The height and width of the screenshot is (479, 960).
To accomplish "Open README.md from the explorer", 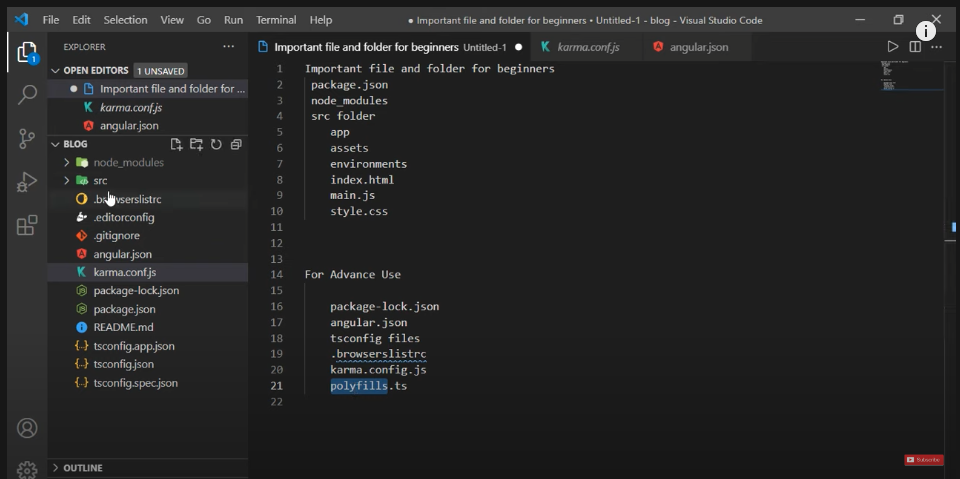I will click(123, 327).
